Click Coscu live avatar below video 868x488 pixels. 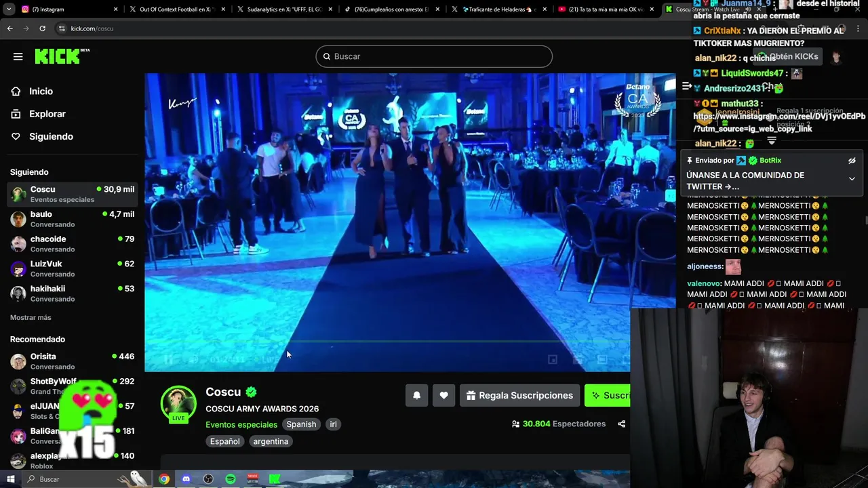[x=178, y=403]
